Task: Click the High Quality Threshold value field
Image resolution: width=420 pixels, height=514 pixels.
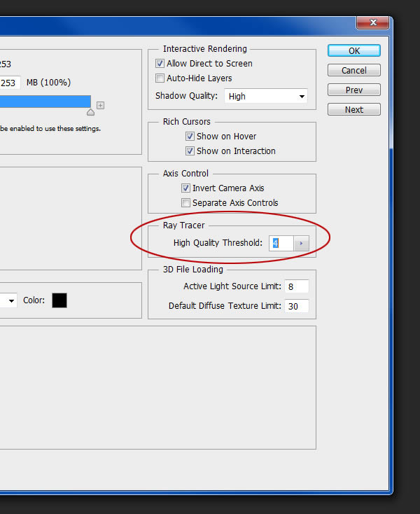Action: [281, 243]
